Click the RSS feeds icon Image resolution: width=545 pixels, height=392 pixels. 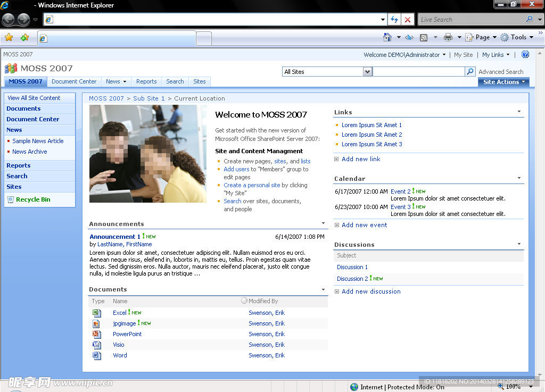pos(423,38)
